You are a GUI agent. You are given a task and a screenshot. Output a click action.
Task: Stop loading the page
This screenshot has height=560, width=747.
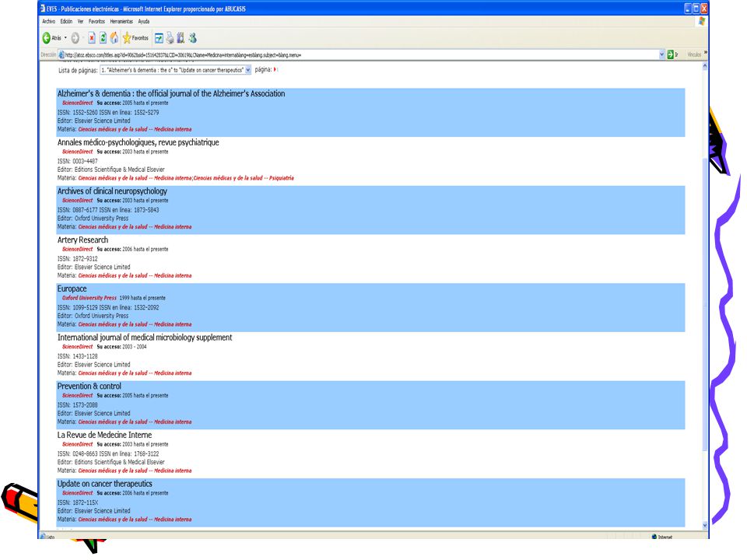point(92,38)
